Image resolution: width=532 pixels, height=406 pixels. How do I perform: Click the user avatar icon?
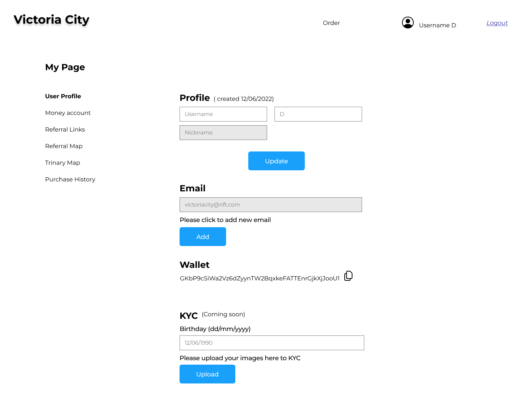pos(407,23)
